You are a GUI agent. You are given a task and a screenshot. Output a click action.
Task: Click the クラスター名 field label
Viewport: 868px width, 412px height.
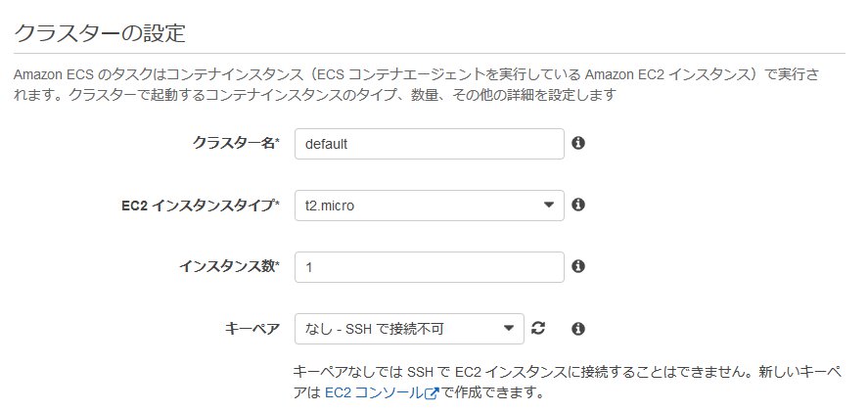(x=236, y=144)
